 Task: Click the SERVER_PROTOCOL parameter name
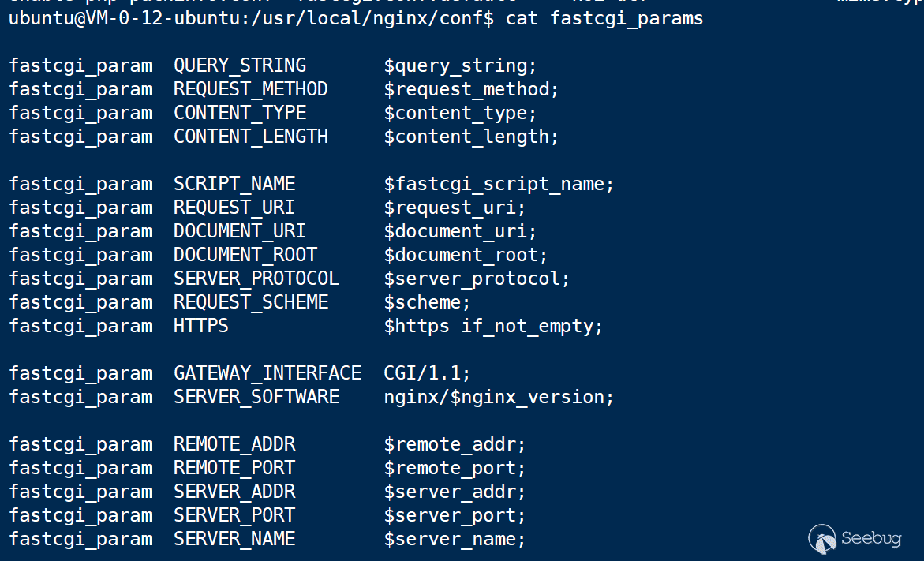[256, 279]
